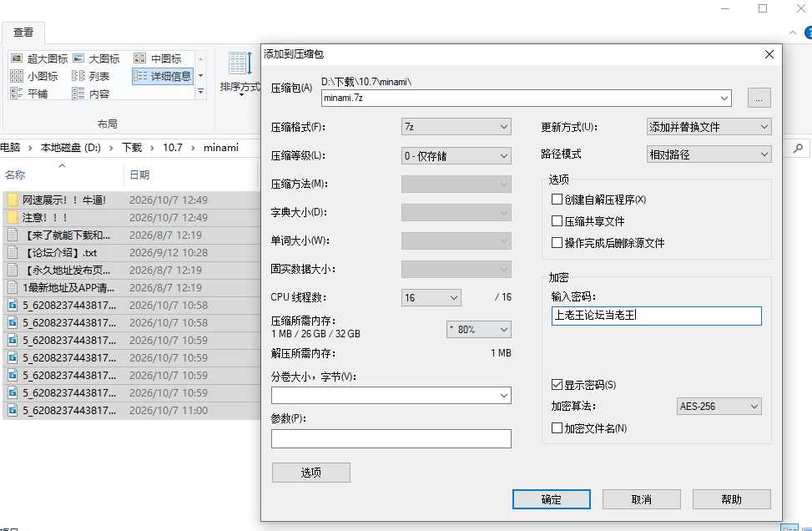
Task: Enable encrypt file names checkbox
Action: (x=557, y=428)
